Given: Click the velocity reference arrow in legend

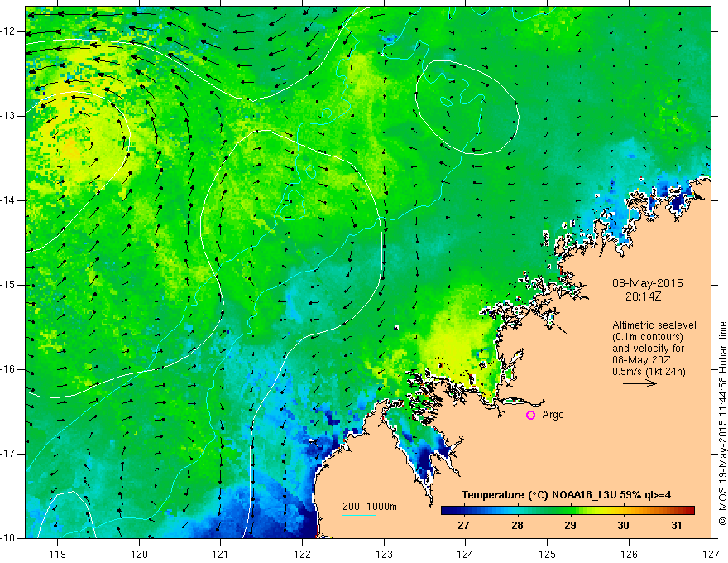Looking at the screenshot, I should point(639,383).
